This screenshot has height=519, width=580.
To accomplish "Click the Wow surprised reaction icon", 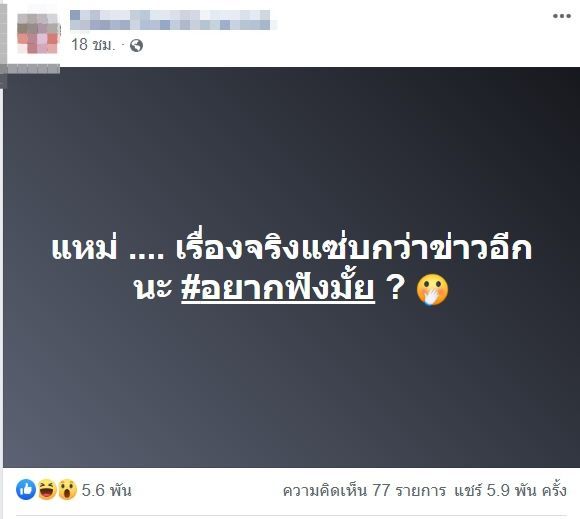I will 67,490.
